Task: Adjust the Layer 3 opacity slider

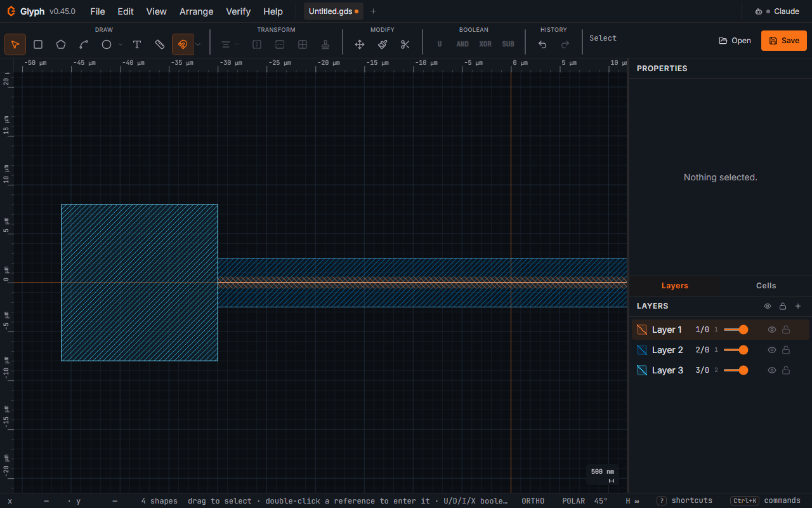Action: point(736,370)
